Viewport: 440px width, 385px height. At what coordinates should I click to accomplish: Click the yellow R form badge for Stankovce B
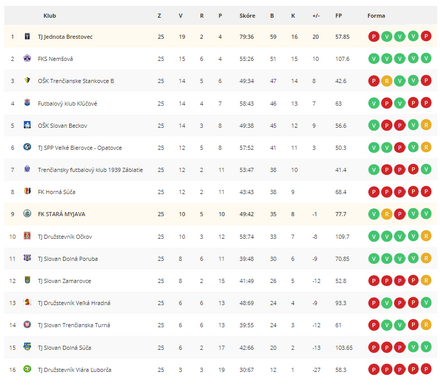(387, 81)
